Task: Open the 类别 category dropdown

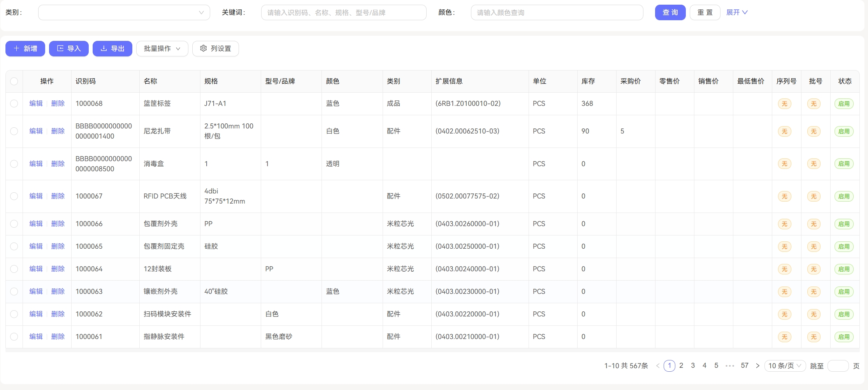Action: [x=124, y=12]
